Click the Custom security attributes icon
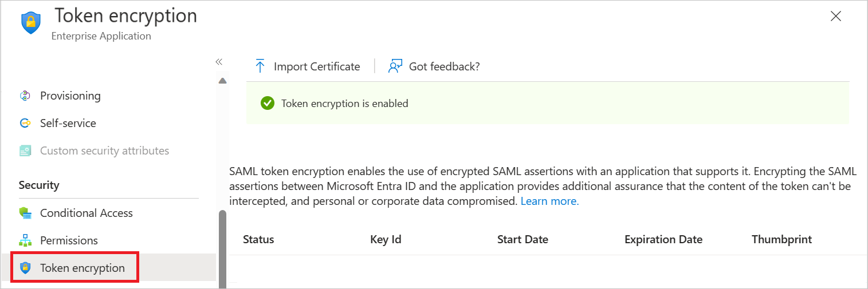Screen dimensions: 868x289 click(x=25, y=151)
